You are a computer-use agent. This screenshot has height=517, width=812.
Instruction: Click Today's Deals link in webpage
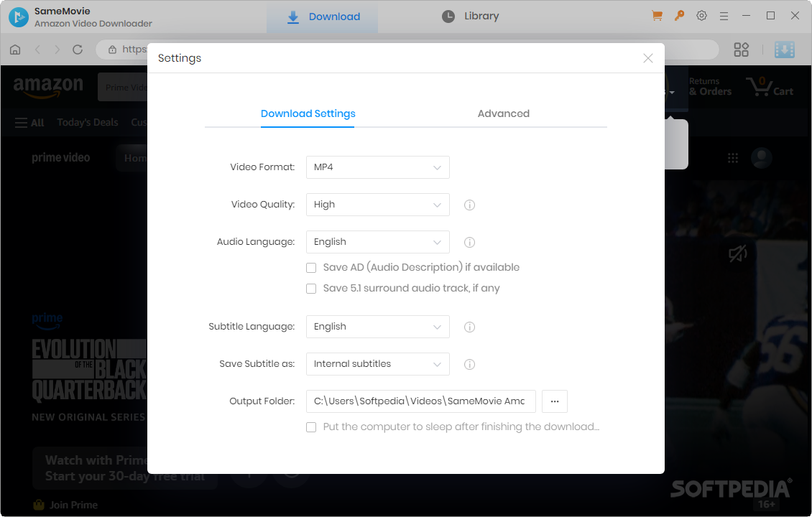(x=88, y=123)
